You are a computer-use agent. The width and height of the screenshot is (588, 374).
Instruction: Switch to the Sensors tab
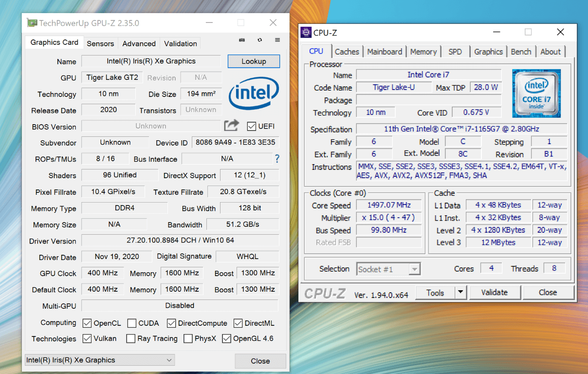tap(100, 43)
